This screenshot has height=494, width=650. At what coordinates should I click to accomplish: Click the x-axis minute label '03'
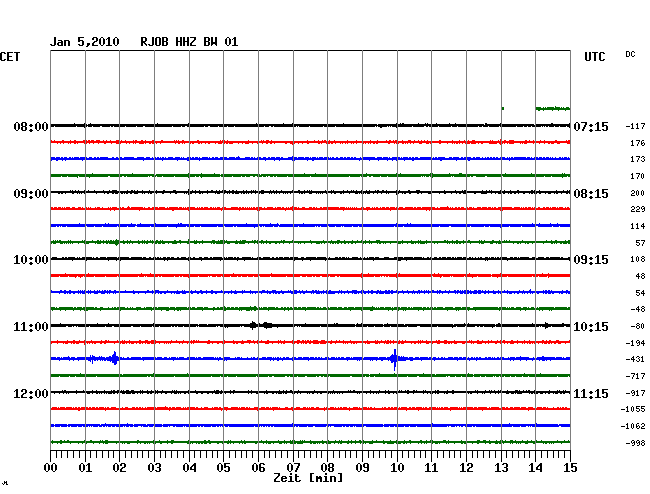click(154, 468)
